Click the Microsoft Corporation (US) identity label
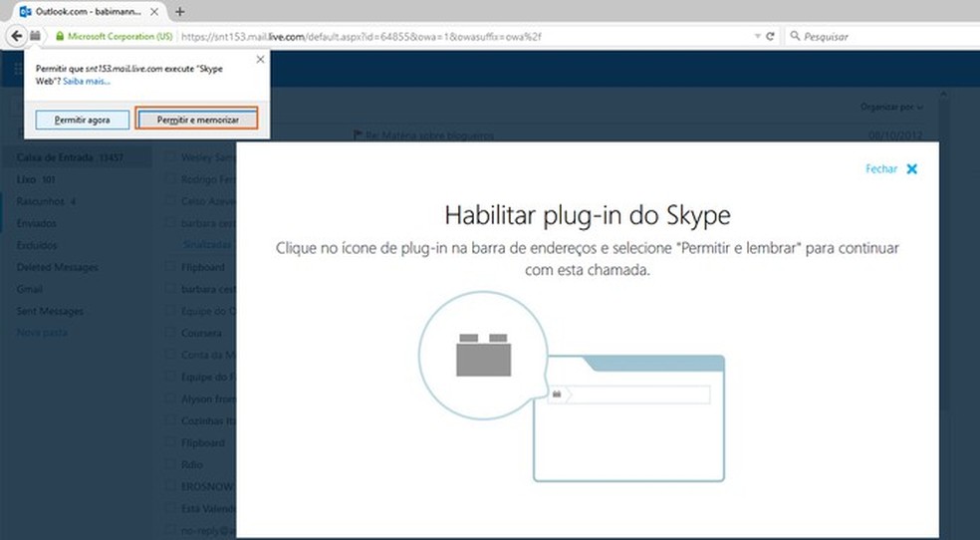The height and width of the screenshot is (540, 980). [x=120, y=36]
